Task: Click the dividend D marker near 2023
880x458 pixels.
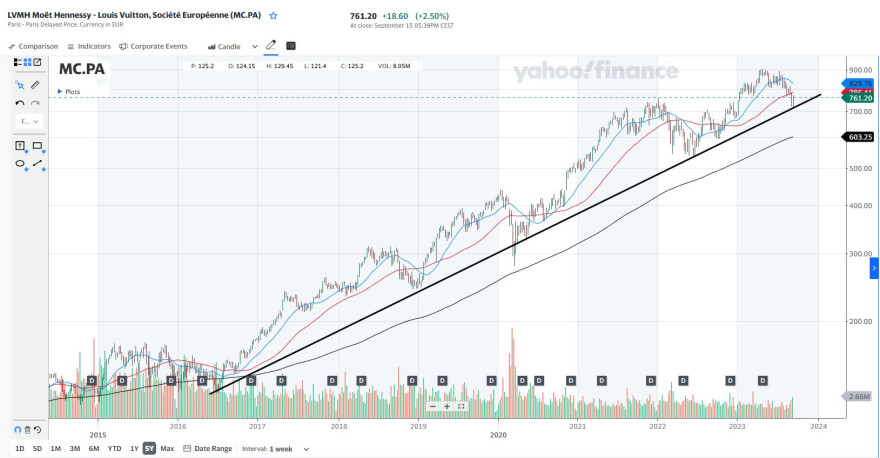Action: pos(730,381)
